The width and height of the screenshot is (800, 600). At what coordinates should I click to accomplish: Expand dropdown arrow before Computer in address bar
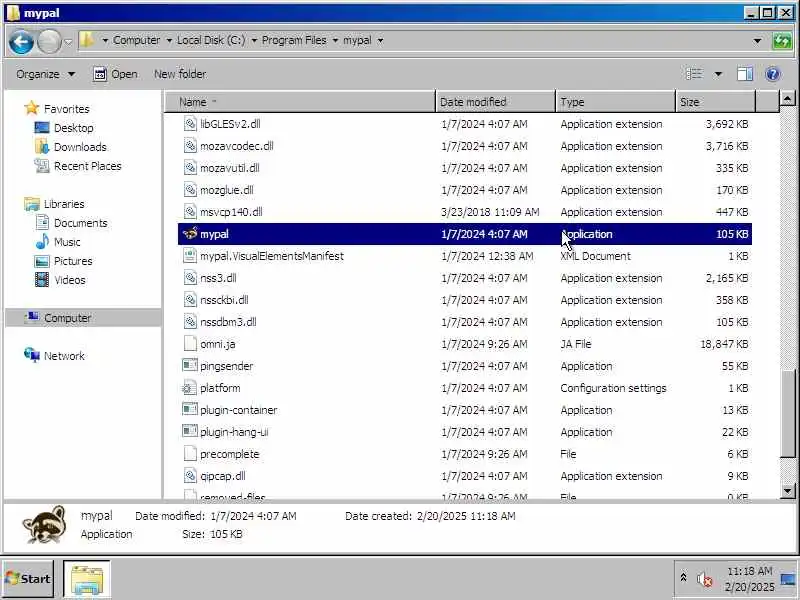pos(105,40)
